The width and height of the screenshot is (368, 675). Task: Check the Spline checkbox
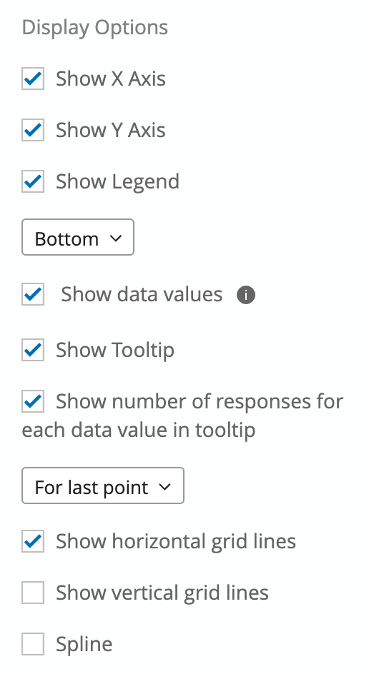(x=33, y=644)
